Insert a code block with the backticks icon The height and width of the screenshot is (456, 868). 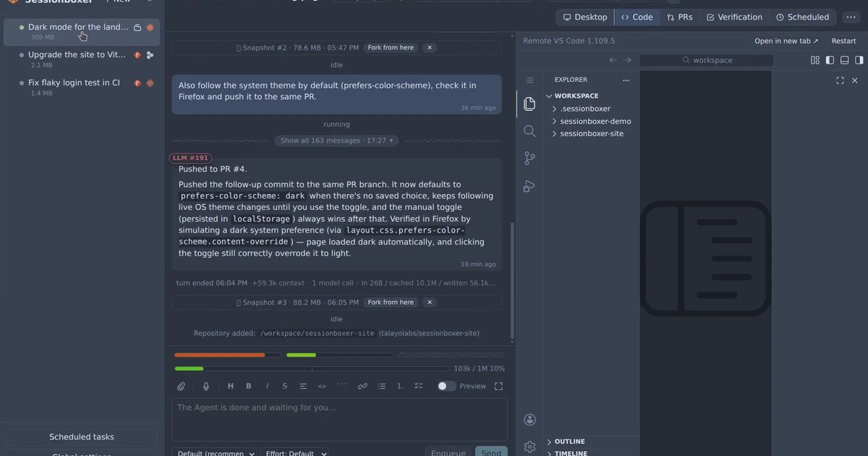(341, 387)
